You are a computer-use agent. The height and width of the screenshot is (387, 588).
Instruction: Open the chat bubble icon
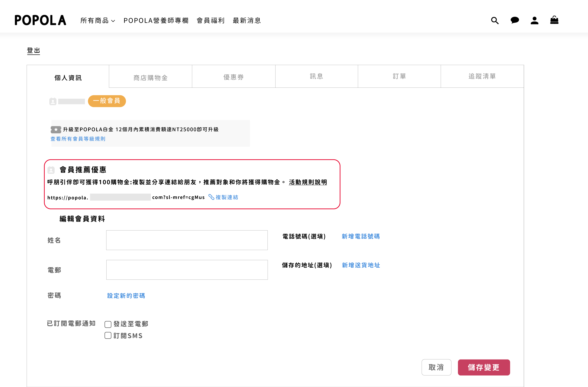[x=515, y=20]
